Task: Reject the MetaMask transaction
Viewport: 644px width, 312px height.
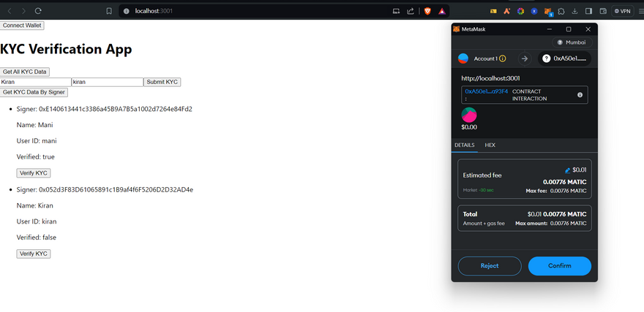Action: coord(490,266)
